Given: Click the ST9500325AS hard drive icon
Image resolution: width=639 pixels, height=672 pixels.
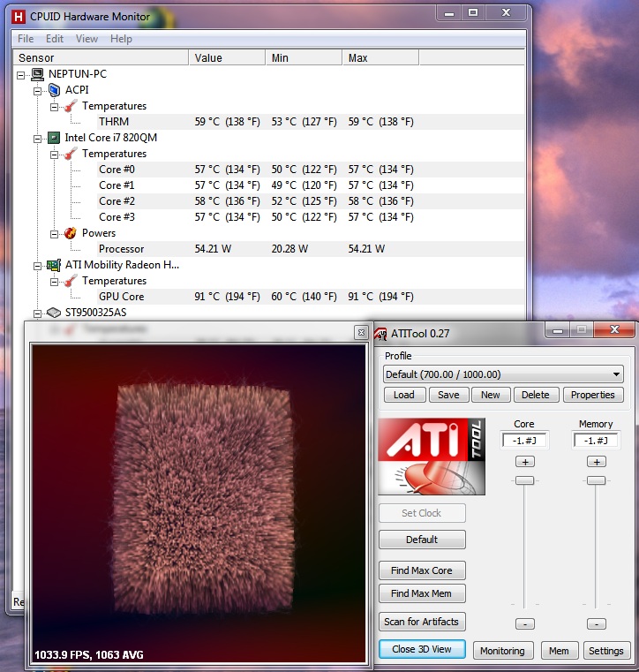Looking at the screenshot, I should click(x=54, y=313).
